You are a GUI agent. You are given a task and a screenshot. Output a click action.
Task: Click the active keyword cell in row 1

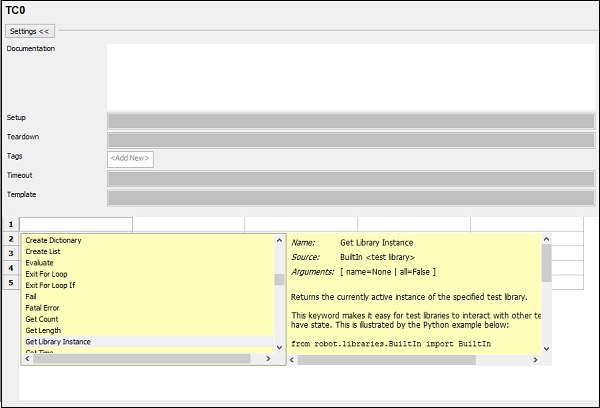[75, 225]
